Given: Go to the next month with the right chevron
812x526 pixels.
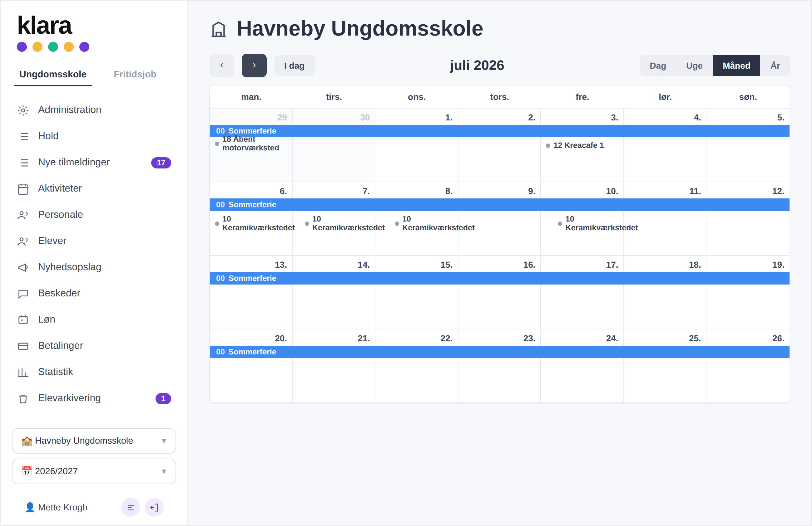Looking at the screenshot, I should (x=254, y=66).
